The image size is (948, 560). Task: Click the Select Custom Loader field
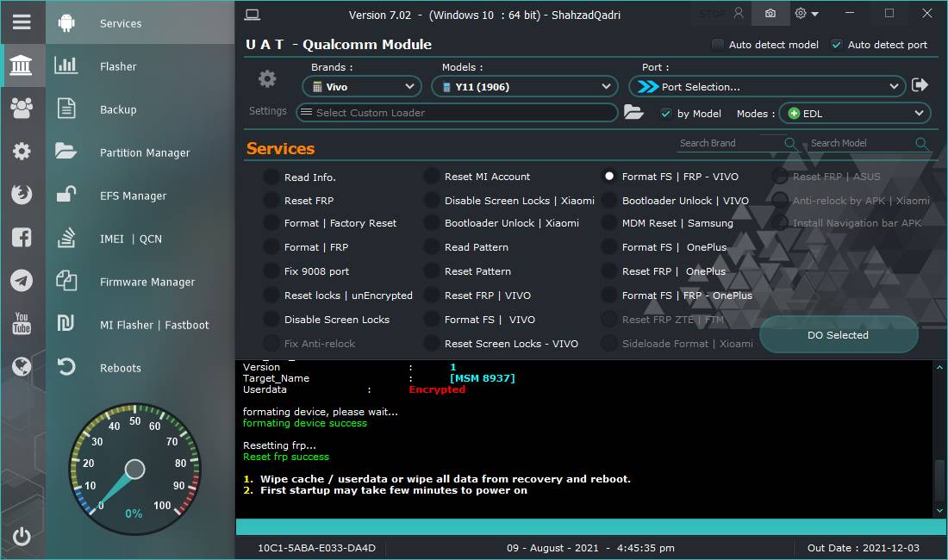coord(457,112)
